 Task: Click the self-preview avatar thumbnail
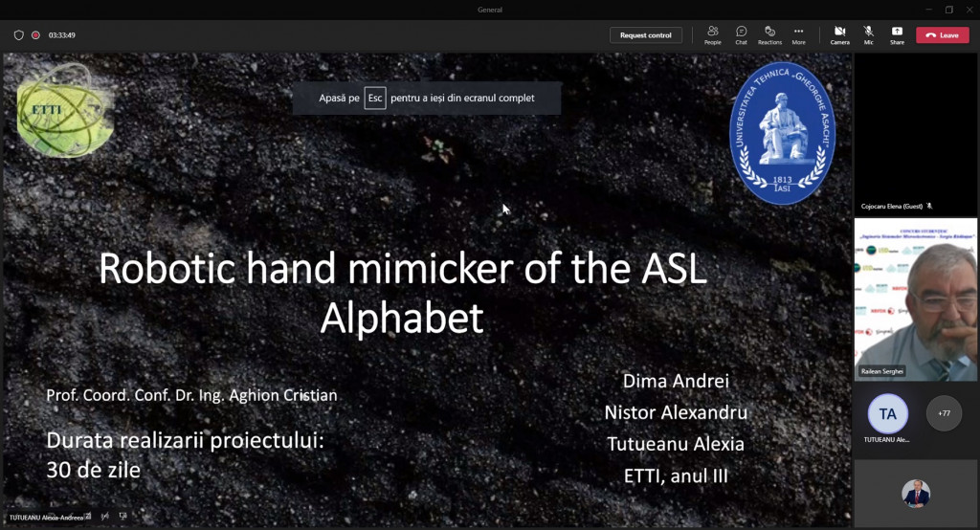click(x=916, y=493)
